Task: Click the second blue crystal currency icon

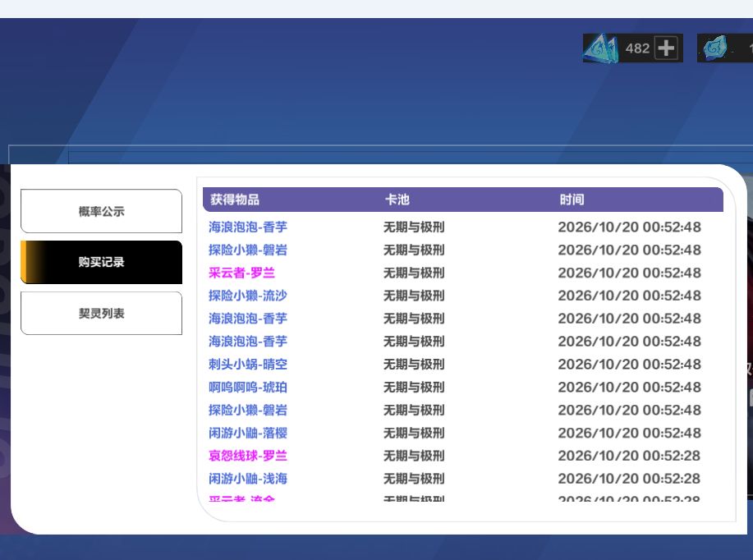Action: (715, 48)
